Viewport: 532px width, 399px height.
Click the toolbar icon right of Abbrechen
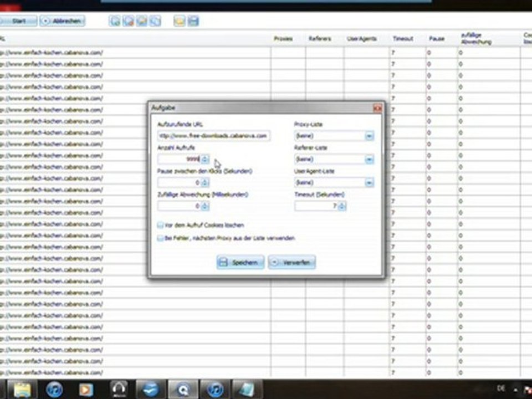[115, 21]
